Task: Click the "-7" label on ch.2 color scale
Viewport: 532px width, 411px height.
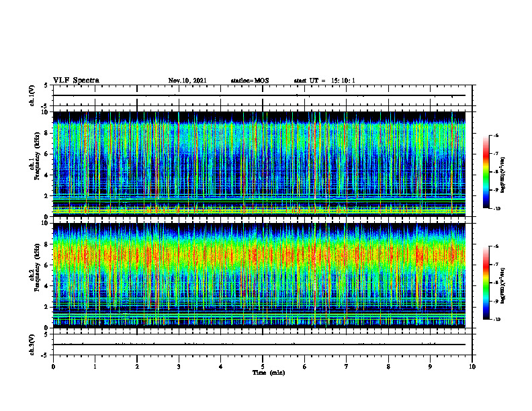Action: coord(496,265)
